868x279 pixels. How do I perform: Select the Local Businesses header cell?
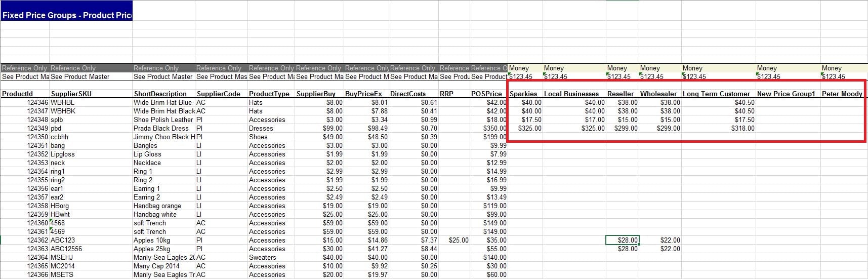click(574, 94)
